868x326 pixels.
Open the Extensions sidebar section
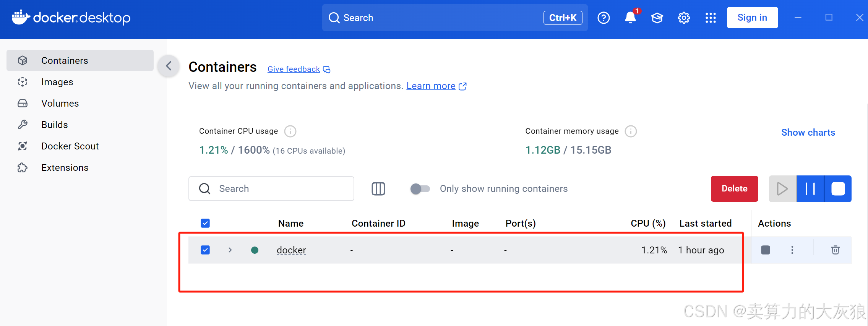pos(80,167)
